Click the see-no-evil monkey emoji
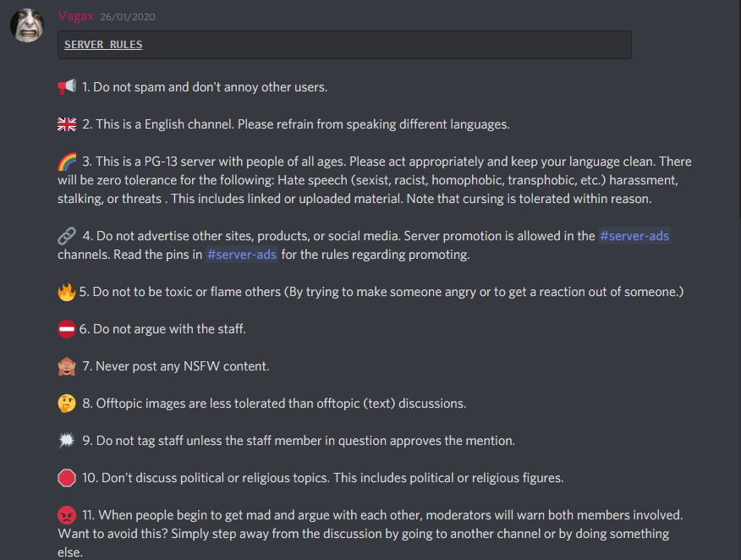The image size is (741, 560). coord(67,366)
